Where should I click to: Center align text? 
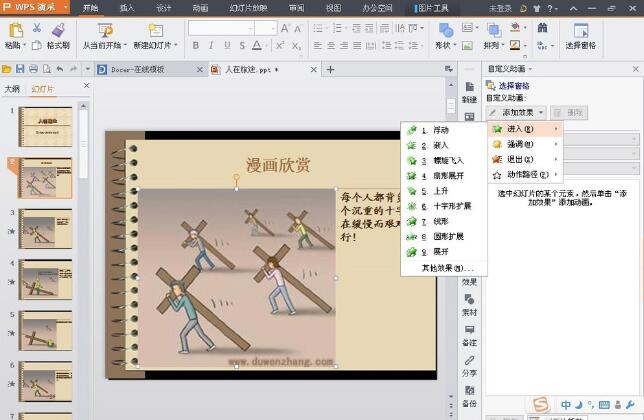pos(331,46)
